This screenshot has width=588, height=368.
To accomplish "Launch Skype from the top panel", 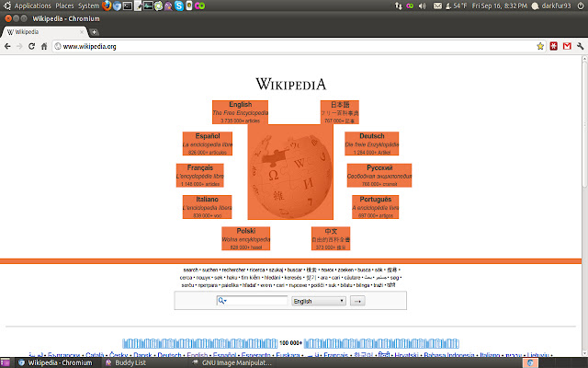I will point(179,6).
